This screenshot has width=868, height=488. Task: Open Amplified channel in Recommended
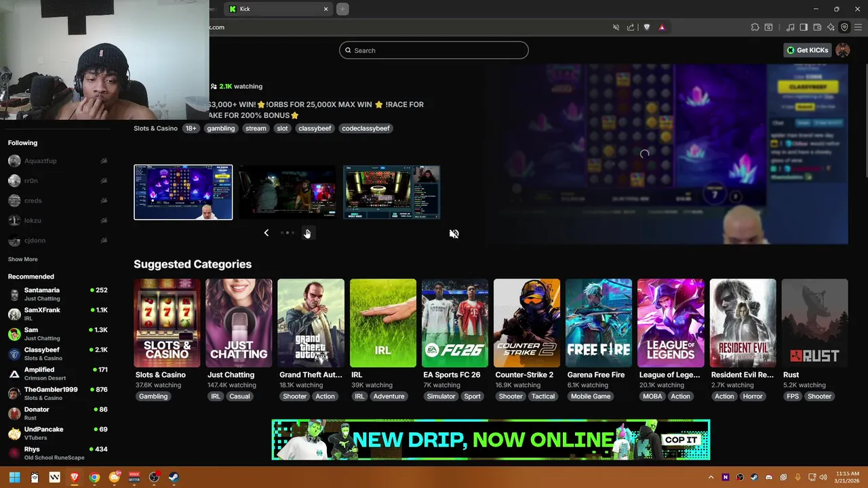click(x=58, y=373)
